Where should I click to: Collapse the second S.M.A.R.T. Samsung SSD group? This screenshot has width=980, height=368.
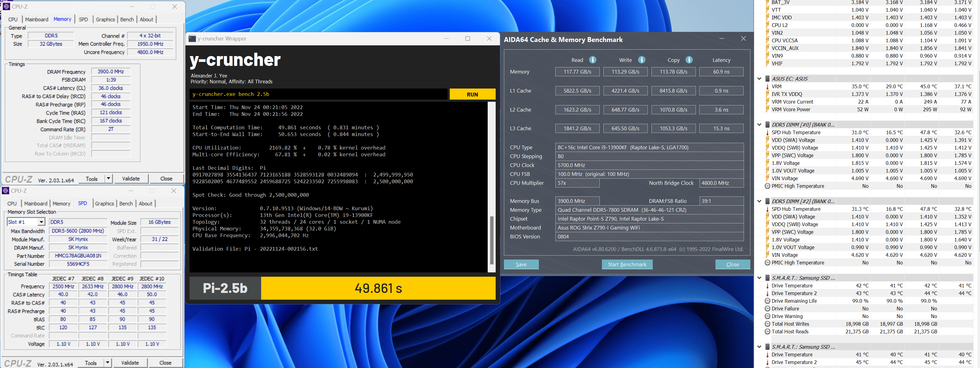click(x=759, y=347)
